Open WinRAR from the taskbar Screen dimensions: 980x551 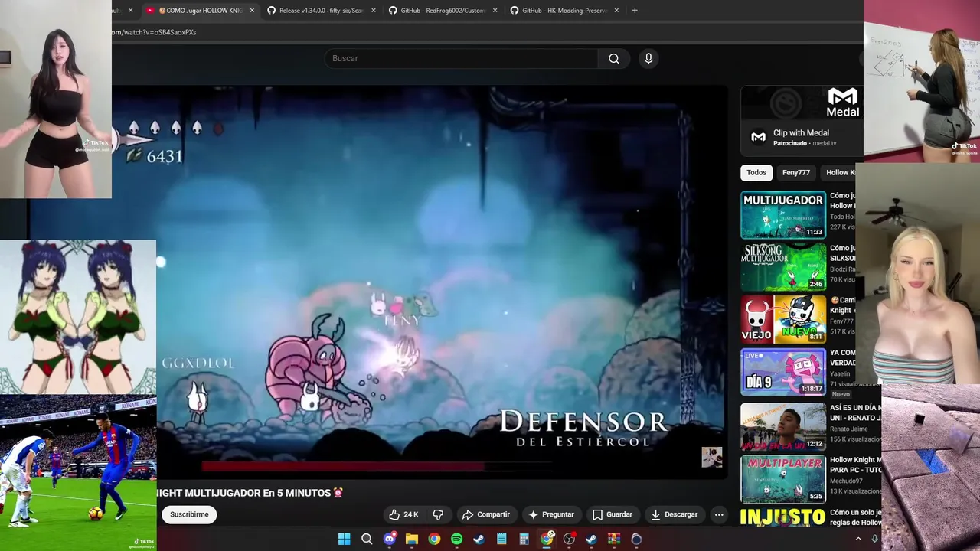click(614, 539)
